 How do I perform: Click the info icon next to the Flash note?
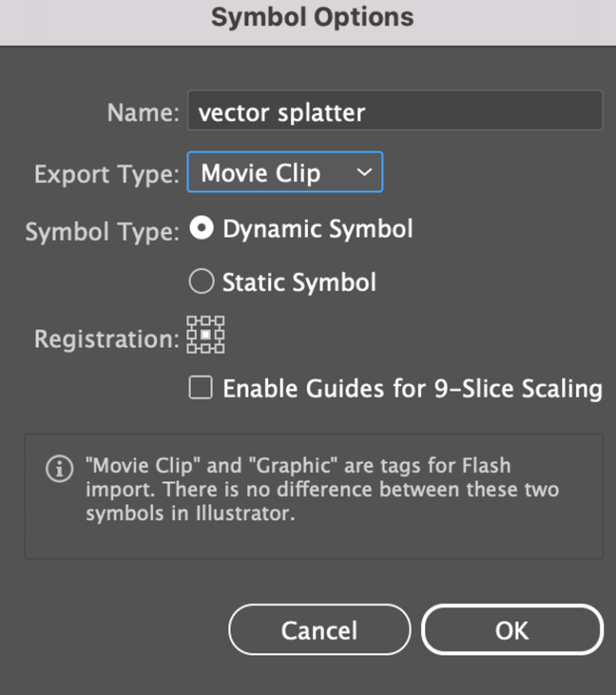pos(58,470)
